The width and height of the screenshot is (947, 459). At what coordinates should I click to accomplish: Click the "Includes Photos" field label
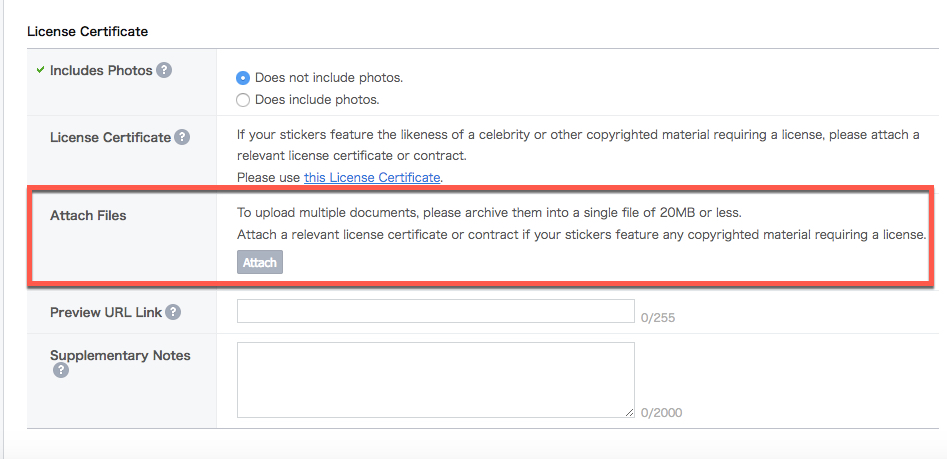[101, 70]
